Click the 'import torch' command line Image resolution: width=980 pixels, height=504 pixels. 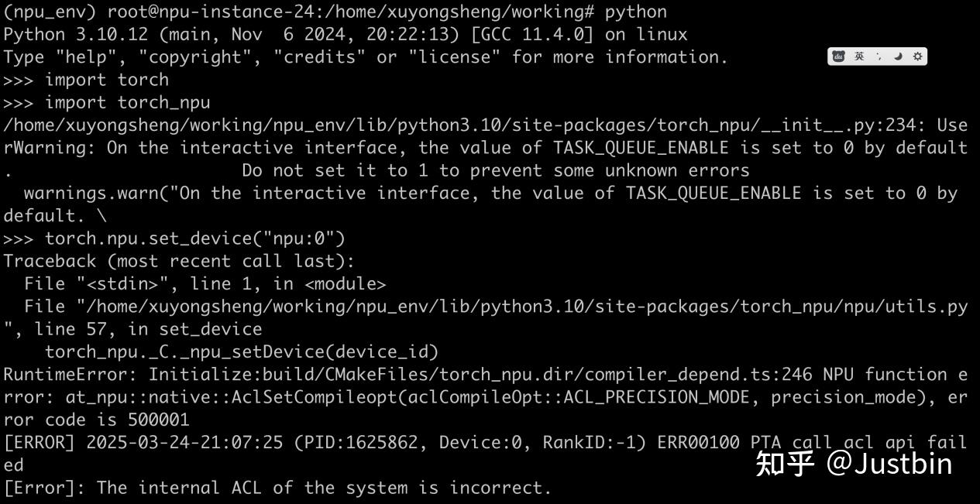(x=106, y=80)
